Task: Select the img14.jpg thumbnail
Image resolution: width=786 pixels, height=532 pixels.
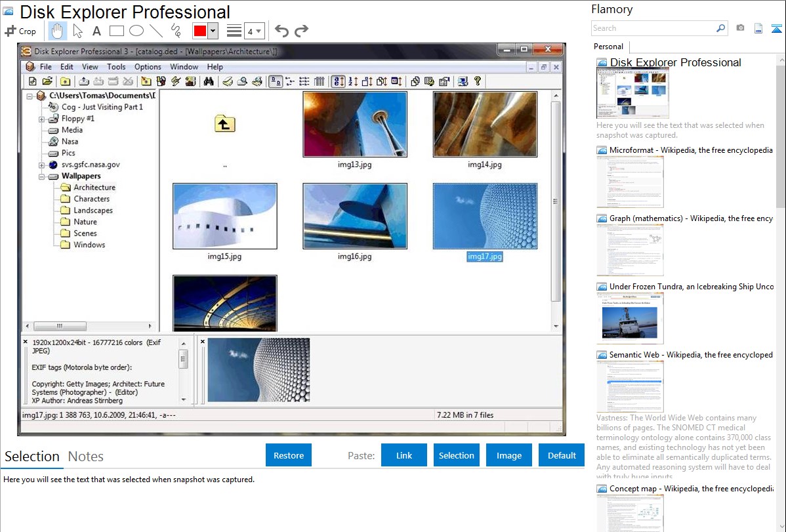Action: coord(485,125)
